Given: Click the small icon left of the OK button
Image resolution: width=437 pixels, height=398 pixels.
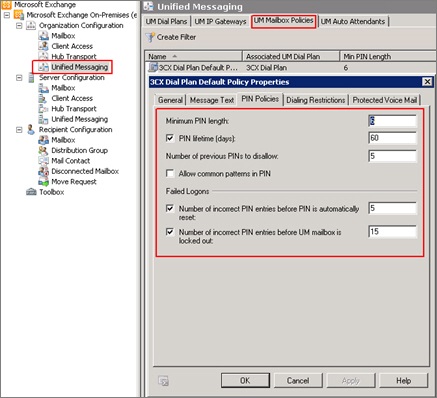Looking at the screenshot, I should [163, 381].
